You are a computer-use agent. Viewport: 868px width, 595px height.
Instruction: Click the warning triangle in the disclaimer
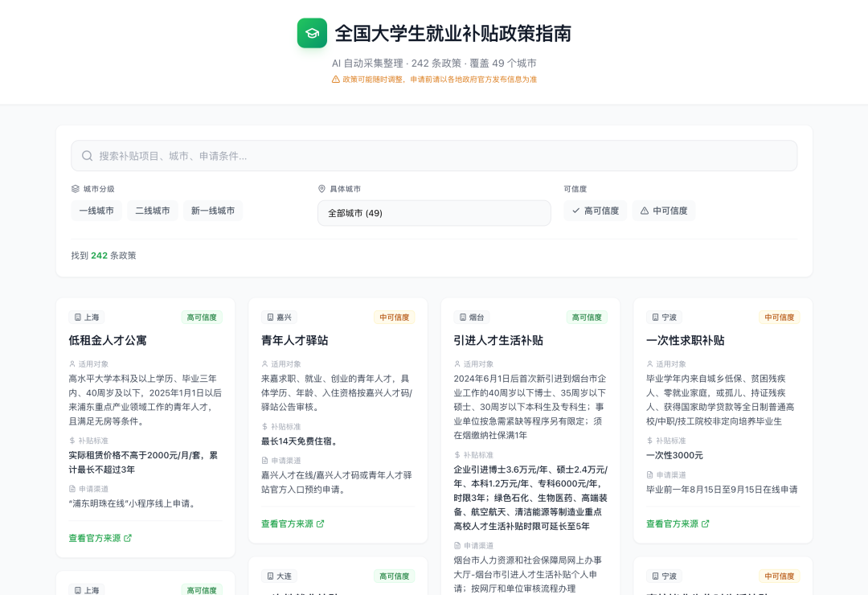point(335,80)
